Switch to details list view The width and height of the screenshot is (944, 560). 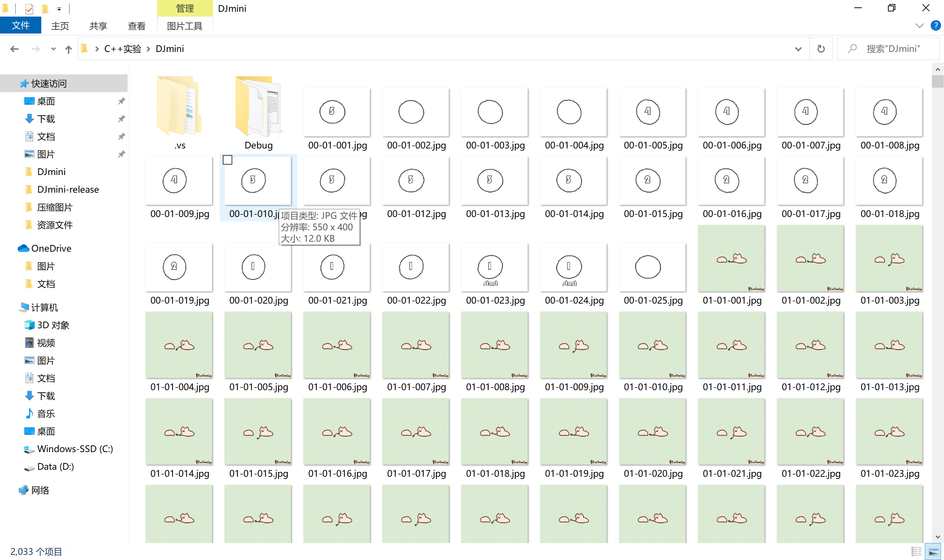click(x=916, y=551)
